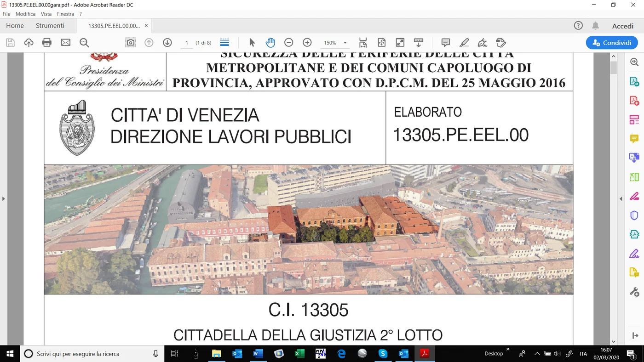The width and height of the screenshot is (644, 362).
Task: Expand the left navigation pane arrow
Action: point(4,199)
